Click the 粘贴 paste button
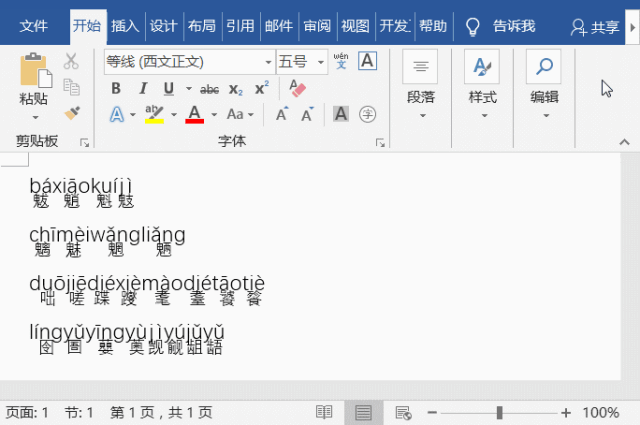 tap(34, 83)
